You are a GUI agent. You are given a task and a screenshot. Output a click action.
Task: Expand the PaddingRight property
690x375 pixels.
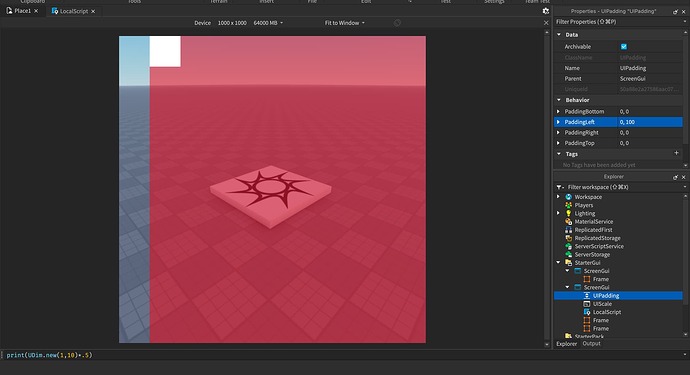[x=558, y=132]
